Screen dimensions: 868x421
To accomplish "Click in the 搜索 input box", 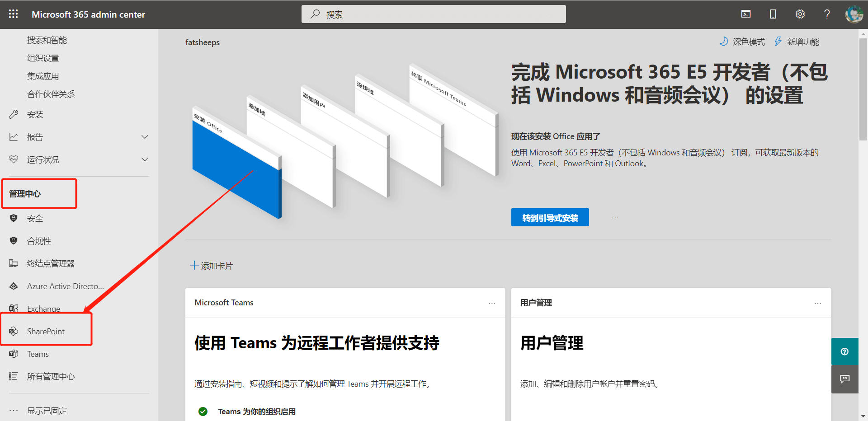I will 434,14.
